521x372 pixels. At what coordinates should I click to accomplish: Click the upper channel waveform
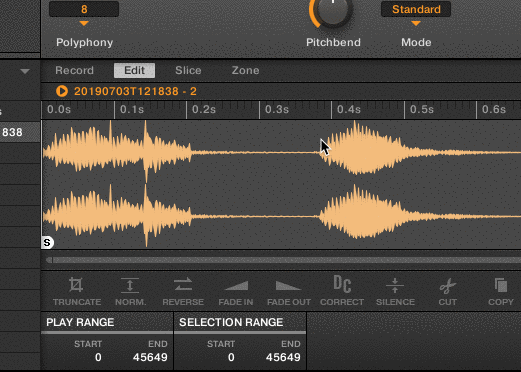click(282, 152)
